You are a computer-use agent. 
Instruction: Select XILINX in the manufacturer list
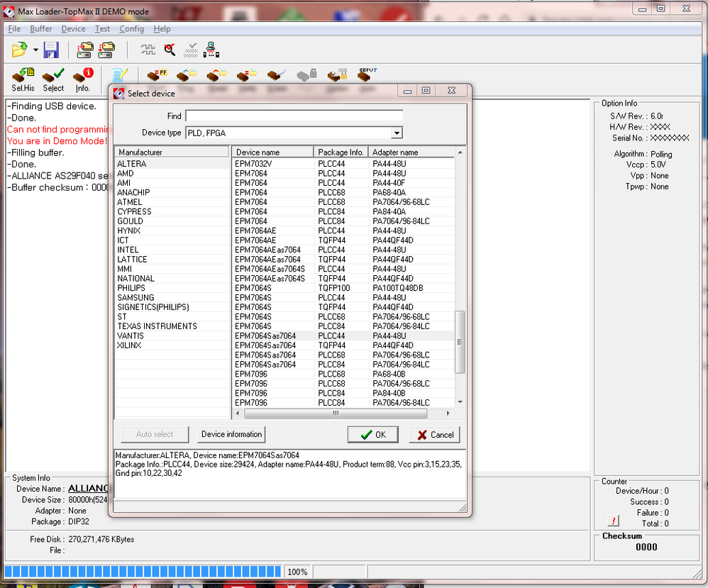(130, 345)
